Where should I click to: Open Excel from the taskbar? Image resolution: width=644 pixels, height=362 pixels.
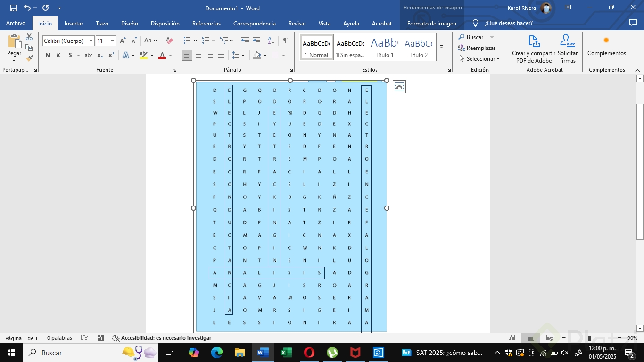pyautogui.click(x=286, y=353)
